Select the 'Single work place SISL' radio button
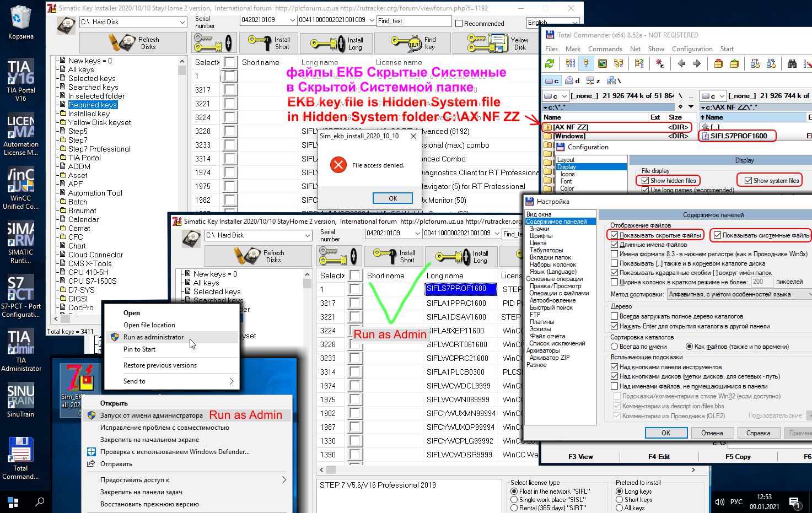The height and width of the screenshot is (513, 812). click(514, 500)
